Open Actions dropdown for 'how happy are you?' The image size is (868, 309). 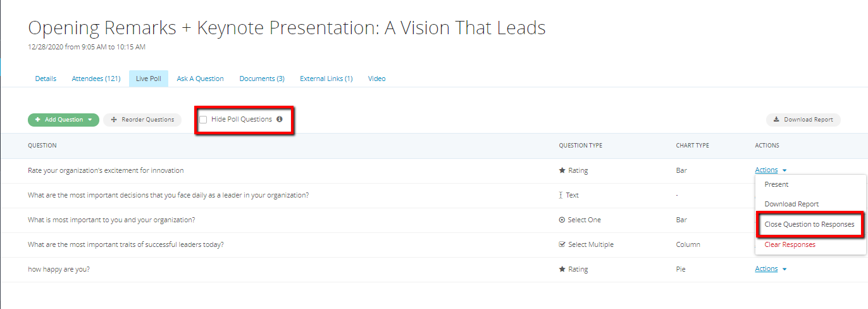coord(771,268)
